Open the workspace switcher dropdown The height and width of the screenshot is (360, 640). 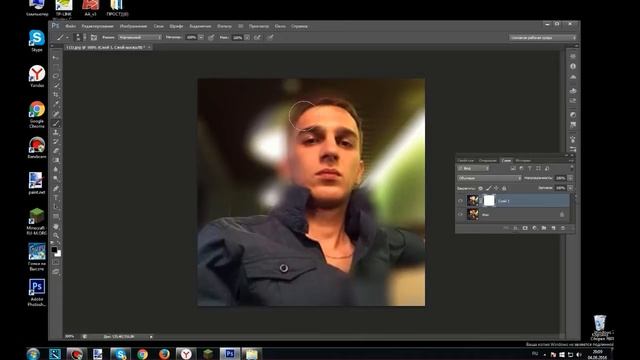coord(543,38)
